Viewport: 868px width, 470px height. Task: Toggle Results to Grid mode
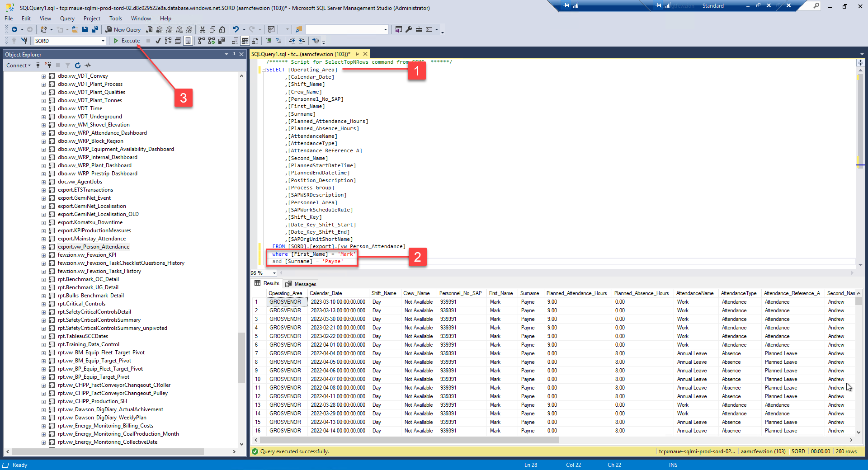click(245, 41)
